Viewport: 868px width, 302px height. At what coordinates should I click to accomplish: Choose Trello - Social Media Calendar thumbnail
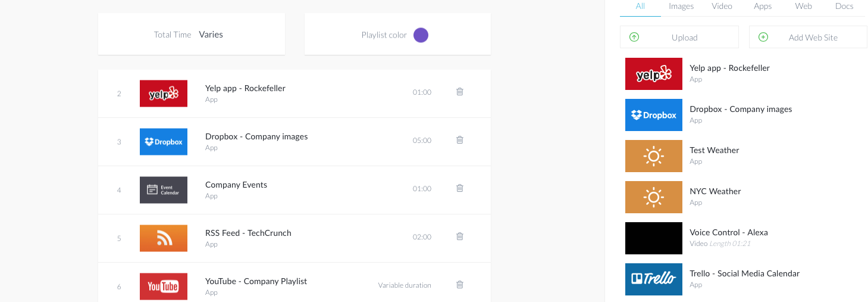click(654, 279)
